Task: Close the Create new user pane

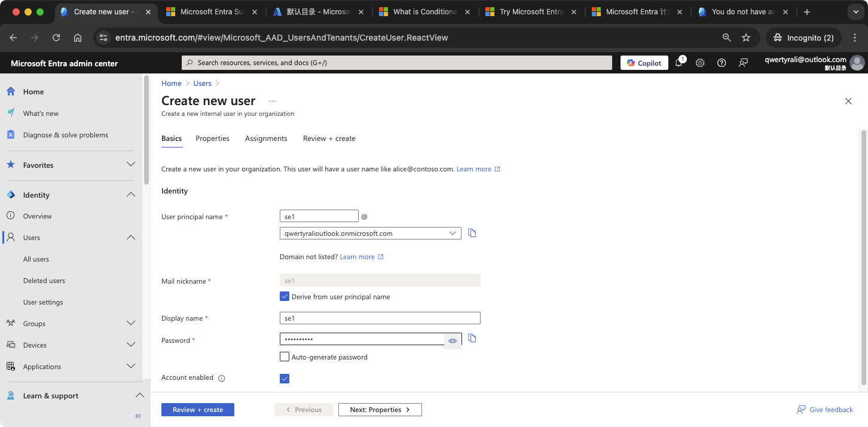Action: tap(848, 101)
